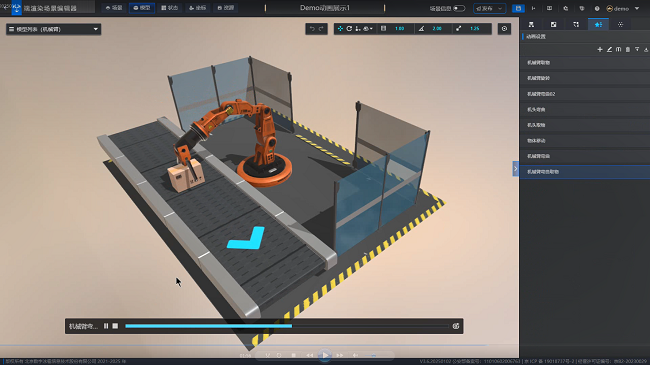
Task: Click the rename icon in animation panel
Action: [618, 49]
